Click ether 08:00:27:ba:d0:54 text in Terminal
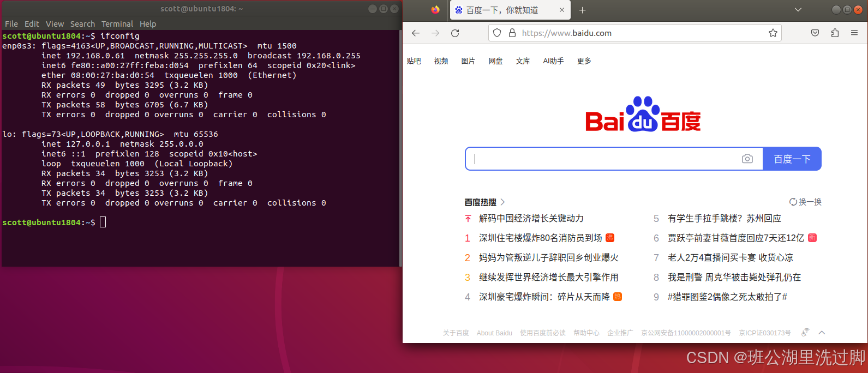Viewport: 868px width, 373px height. point(98,75)
